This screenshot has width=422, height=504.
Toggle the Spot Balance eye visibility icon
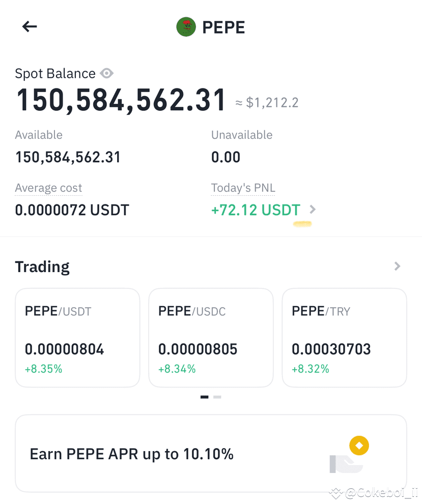coord(106,73)
